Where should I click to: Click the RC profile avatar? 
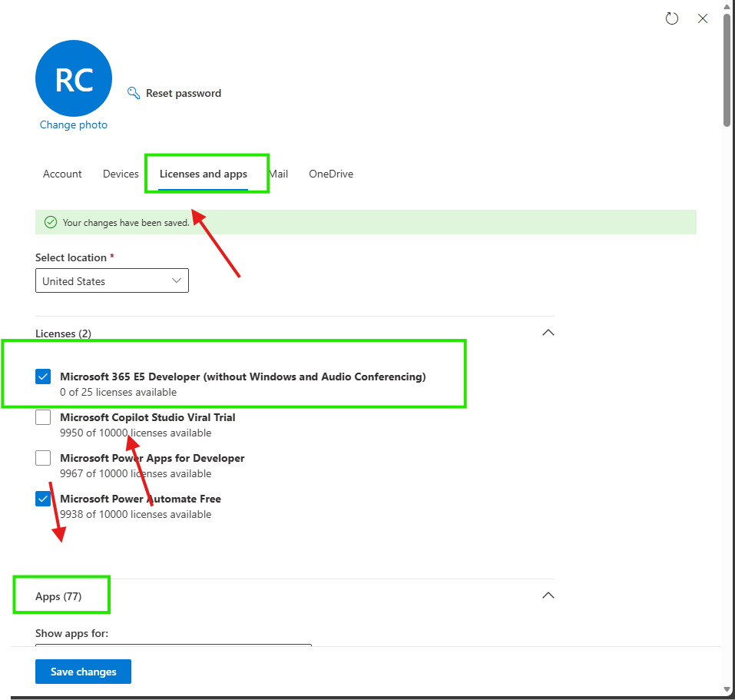74,78
